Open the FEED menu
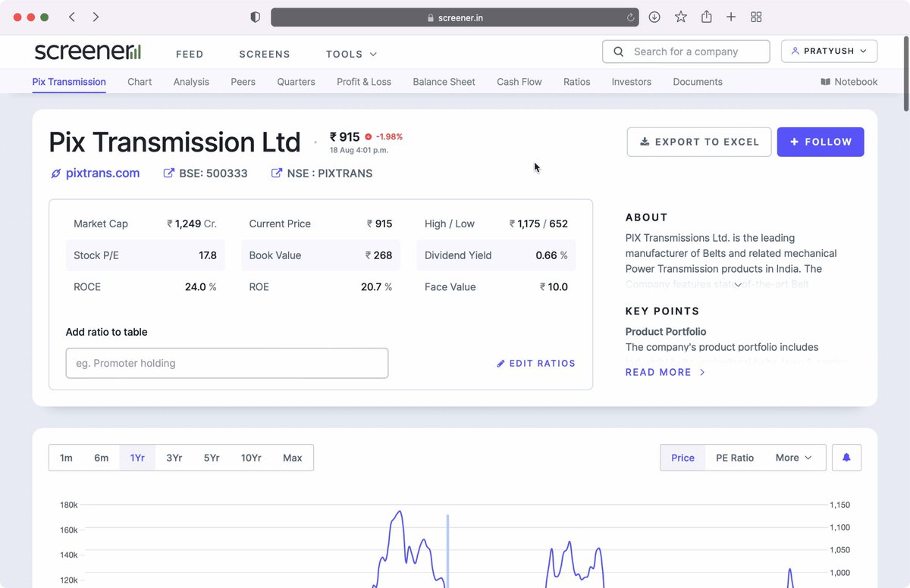The height and width of the screenshot is (588, 910). (x=190, y=54)
